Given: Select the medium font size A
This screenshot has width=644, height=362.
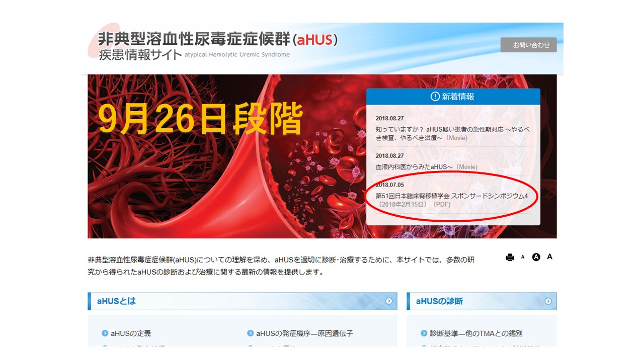Looking at the screenshot, I should [536, 257].
